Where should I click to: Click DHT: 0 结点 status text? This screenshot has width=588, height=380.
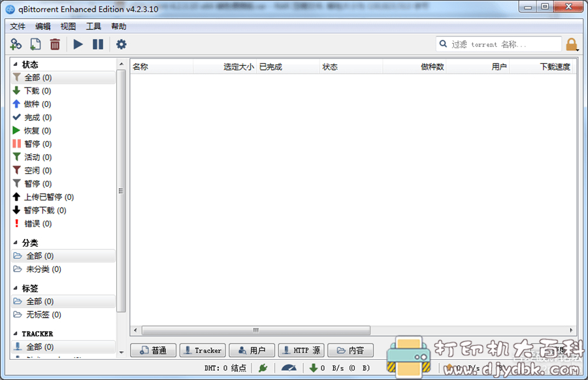click(225, 368)
